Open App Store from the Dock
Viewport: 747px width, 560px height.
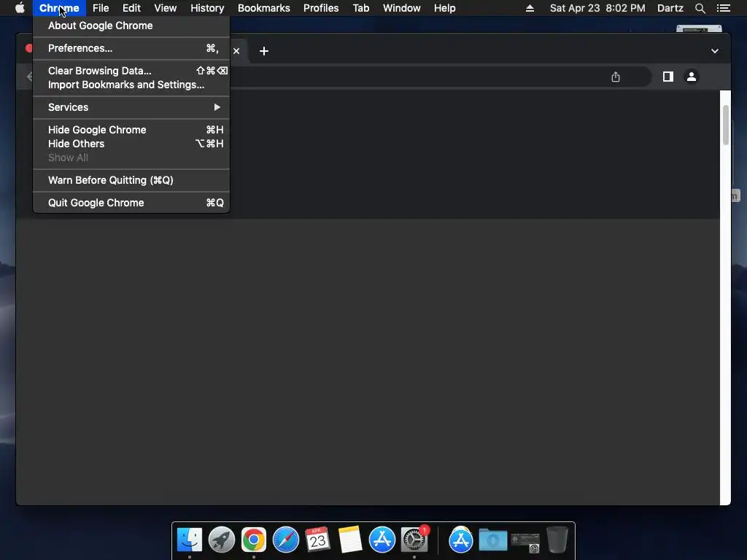(x=382, y=540)
